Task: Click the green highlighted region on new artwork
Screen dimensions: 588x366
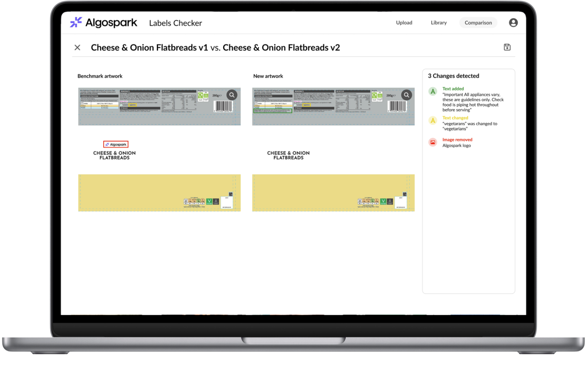Action: click(273, 110)
